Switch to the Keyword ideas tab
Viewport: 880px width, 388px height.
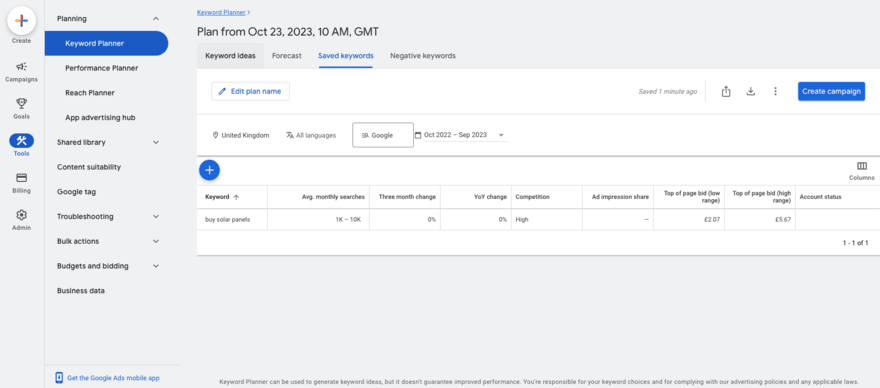point(230,56)
